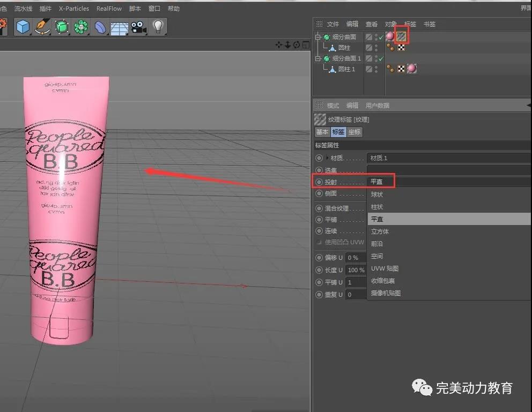Switch to the 坐标 tab
The width and height of the screenshot is (532, 412).
coord(354,132)
